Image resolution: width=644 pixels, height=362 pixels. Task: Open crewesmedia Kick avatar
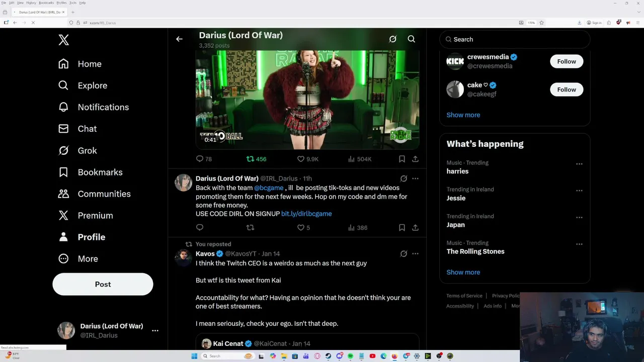pyautogui.click(x=455, y=61)
